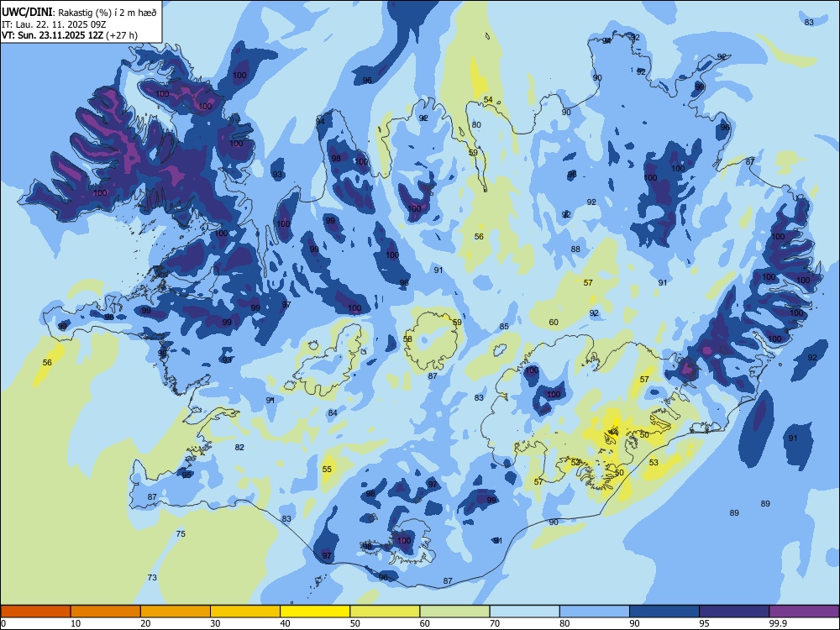The width and height of the screenshot is (840, 630).
Task: Click the pale blue 70–80 legend swatch
Action: [x=524, y=612]
